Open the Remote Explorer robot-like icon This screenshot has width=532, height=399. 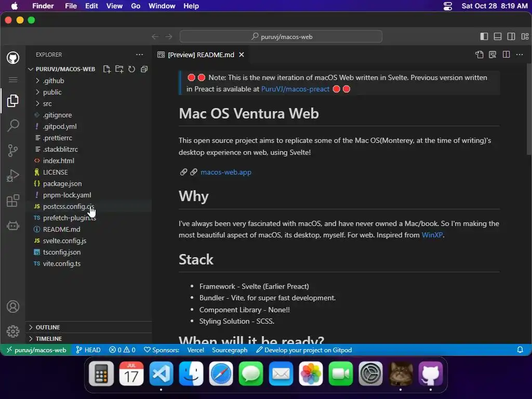click(13, 225)
